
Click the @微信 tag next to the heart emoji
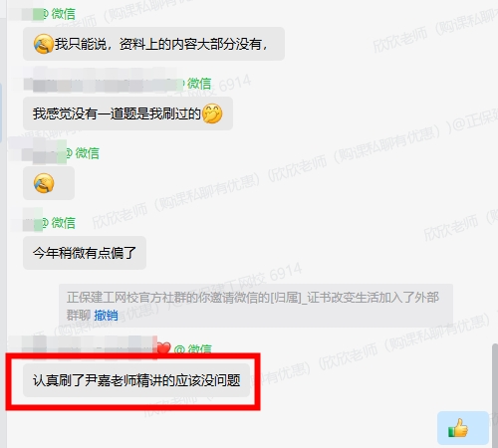[193, 349]
